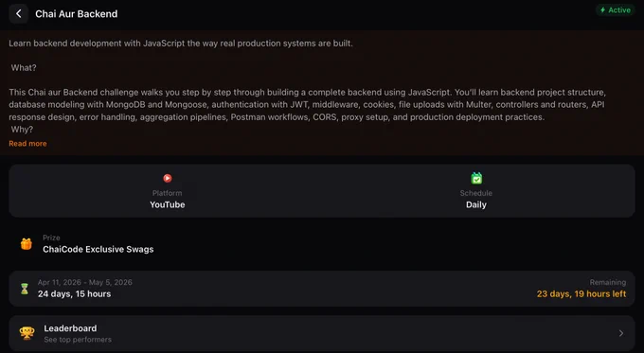Select the Daily schedule label
This screenshot has height=353, width=644.
coord(476,204)
